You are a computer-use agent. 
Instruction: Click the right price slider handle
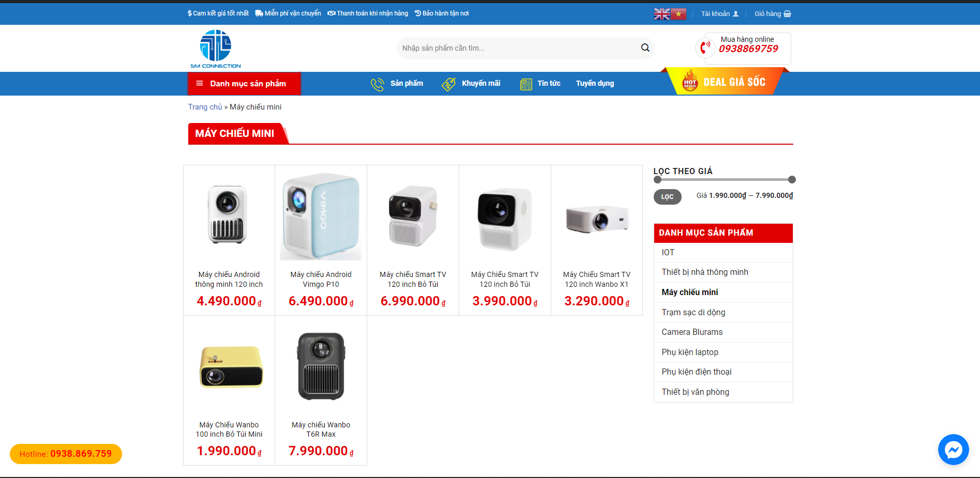(792, 180)
